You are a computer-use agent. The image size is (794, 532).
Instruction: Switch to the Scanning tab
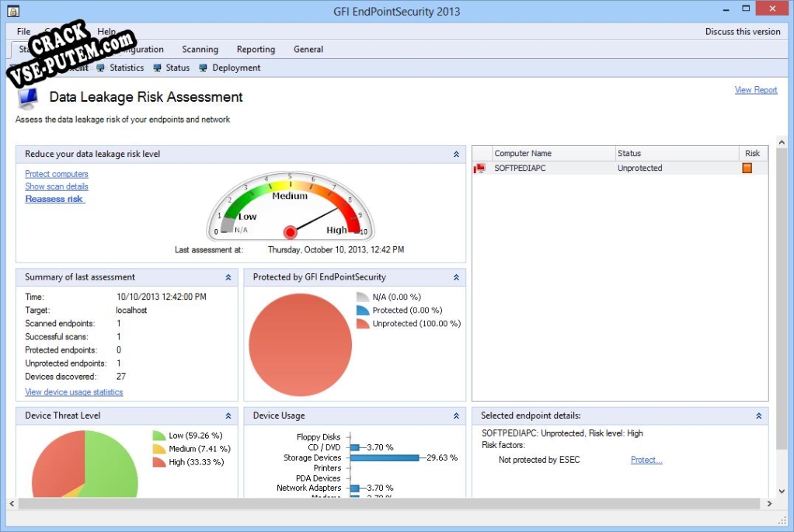(x=200, y=49)
